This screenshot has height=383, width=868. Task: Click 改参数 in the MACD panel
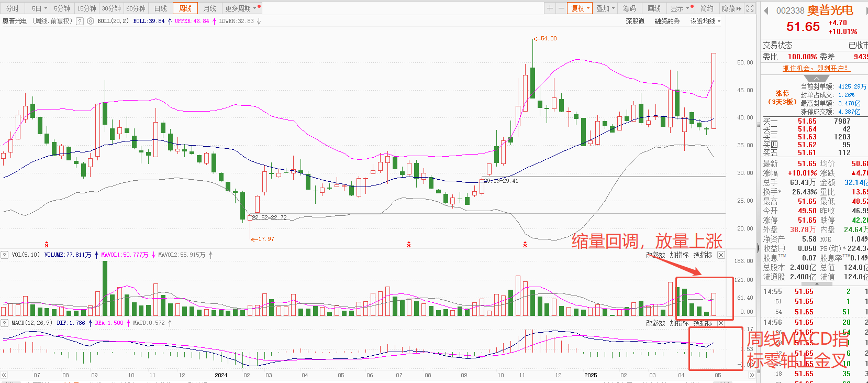(655, 323)
